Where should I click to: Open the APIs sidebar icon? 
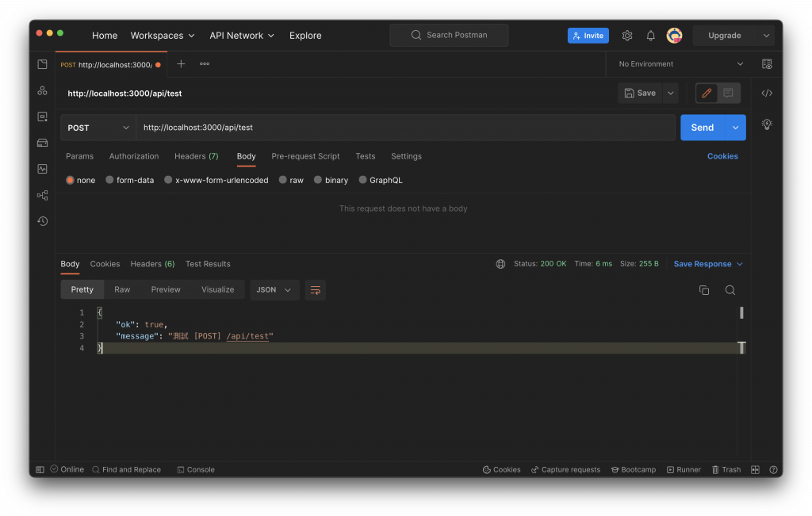(43, 90)
